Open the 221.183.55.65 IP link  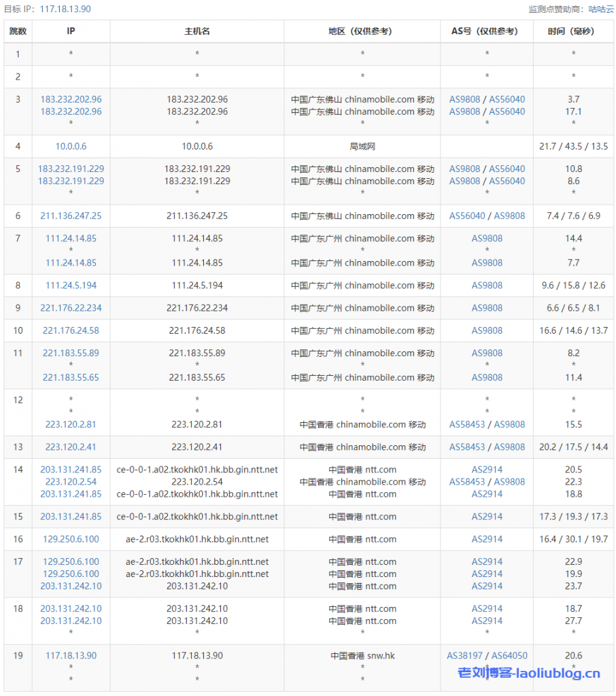pyautogui.click(x=71, y=377)
